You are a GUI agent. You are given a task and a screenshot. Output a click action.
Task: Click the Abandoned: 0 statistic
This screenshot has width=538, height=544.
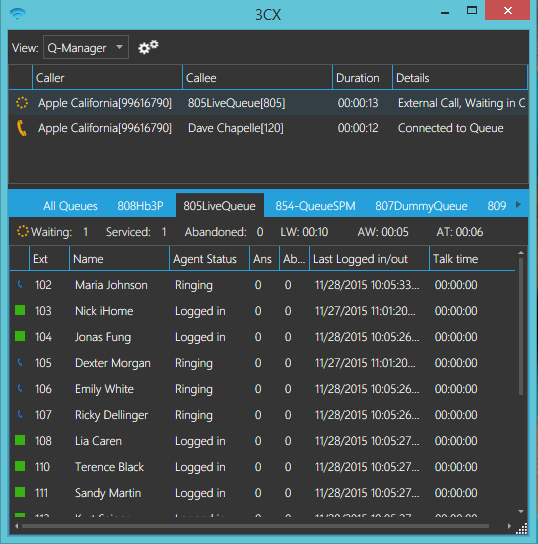pyautogui.click(x=224, y=232)
